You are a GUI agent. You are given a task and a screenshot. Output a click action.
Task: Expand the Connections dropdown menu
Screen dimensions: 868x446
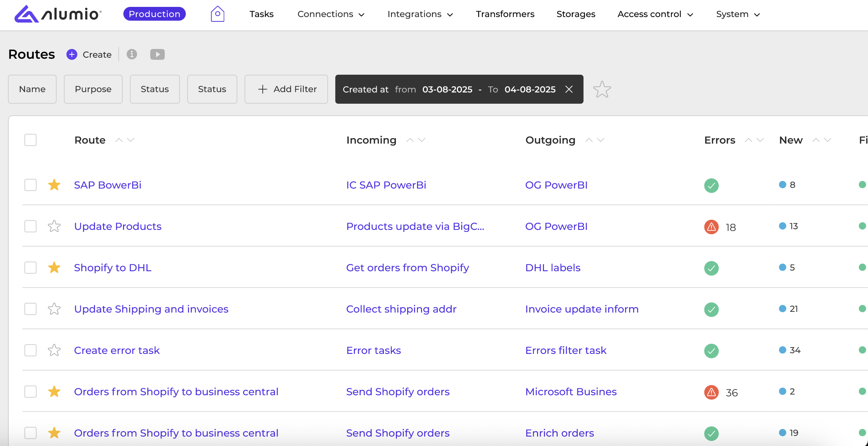331,14
